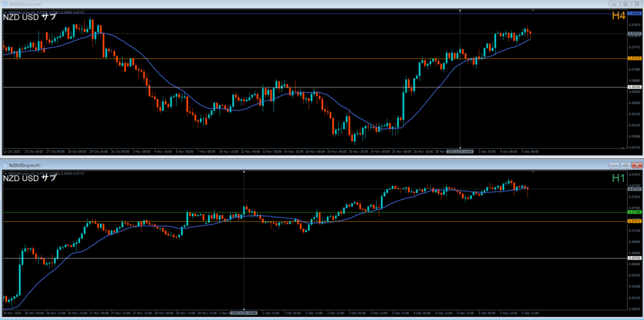
Task: Click white 0.56765 price label in H4 chart
Action: coord(634,87)
